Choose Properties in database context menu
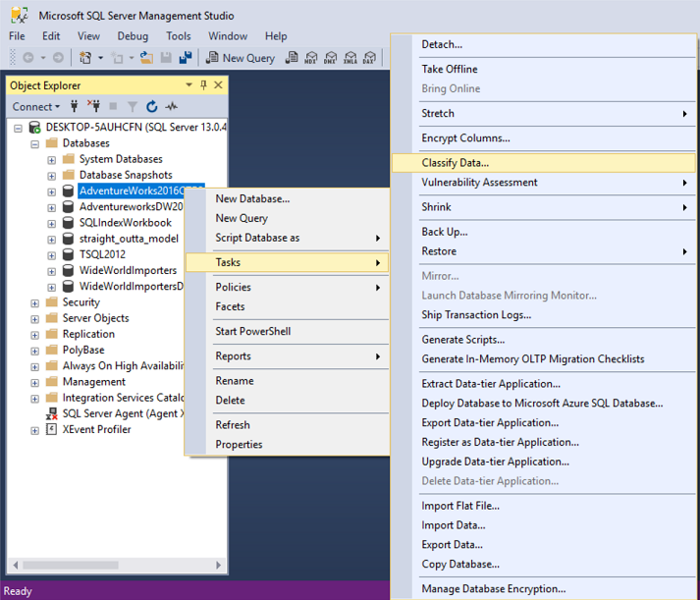The width and height of the screenshot is (700, 600). pos(287,444)
